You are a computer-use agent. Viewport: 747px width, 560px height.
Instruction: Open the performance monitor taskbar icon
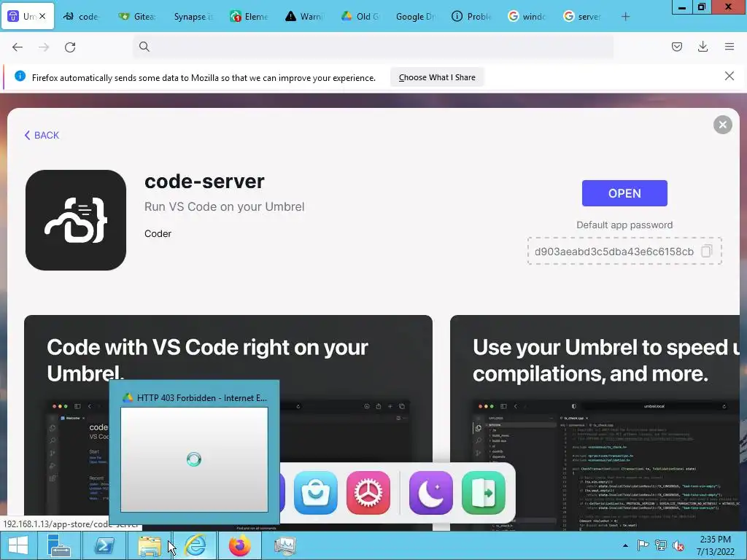285,545
